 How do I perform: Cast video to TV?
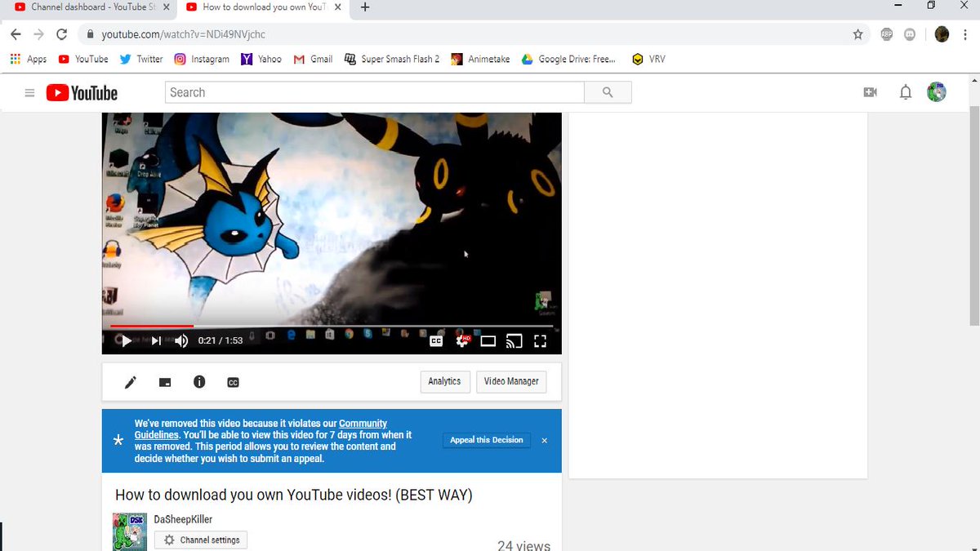coord(514,341)
